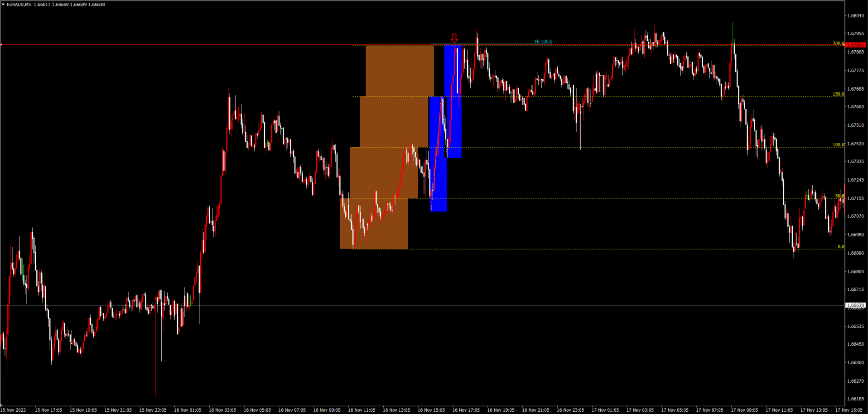Click the 15 Nov 2023 date label
The width and height of the screenshot is (868, 414).
(13, 410)
